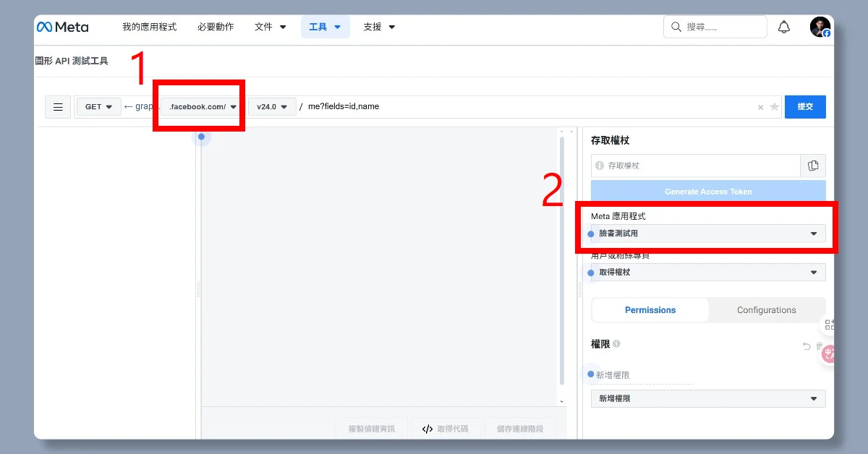
Task: Click the response panel vertical scrollbar
Action: (x=561, y=260)
